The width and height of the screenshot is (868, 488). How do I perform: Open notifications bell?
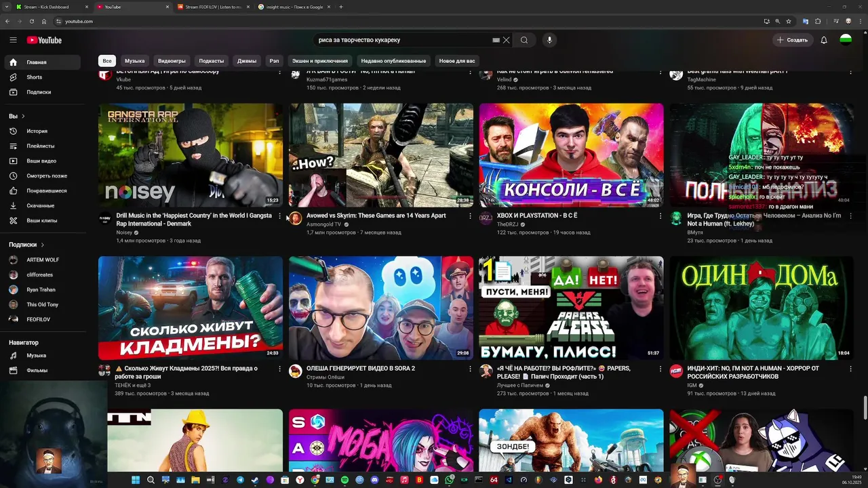824,40
